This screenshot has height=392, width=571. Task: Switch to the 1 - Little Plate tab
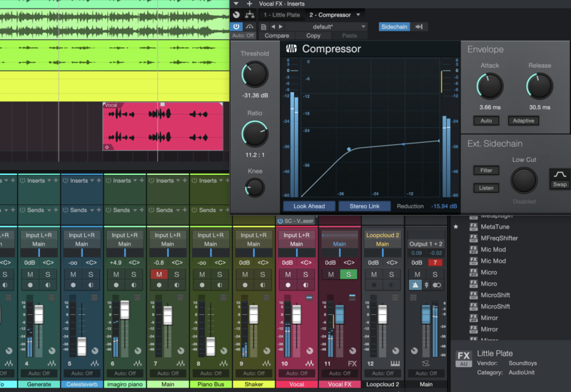point(281,14)
